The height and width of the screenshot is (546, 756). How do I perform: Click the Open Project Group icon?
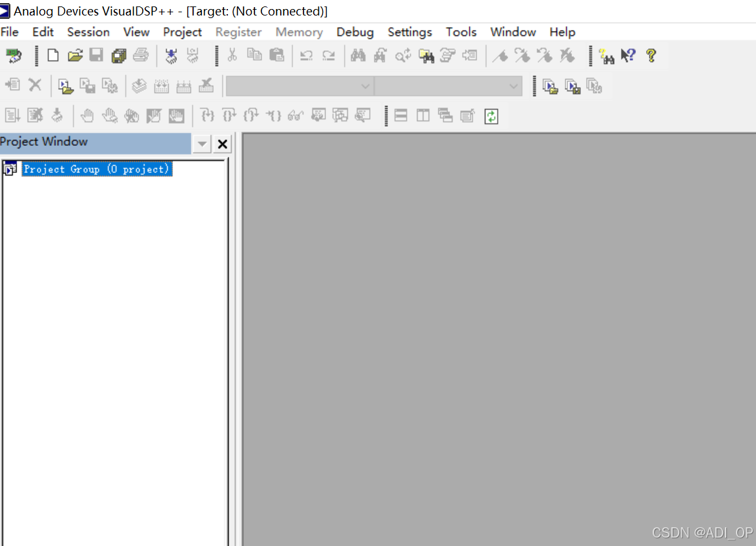click(x=550, y=86)
